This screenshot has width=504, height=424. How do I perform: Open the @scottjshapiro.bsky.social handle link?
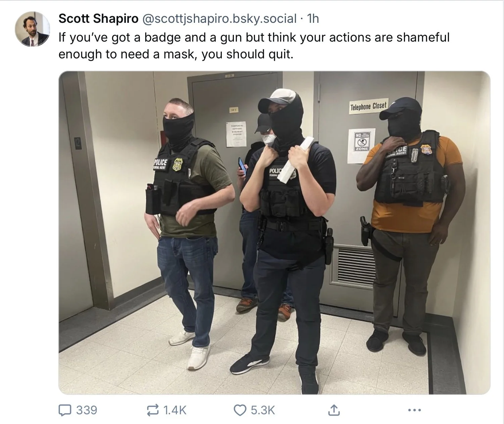point(220,19)
